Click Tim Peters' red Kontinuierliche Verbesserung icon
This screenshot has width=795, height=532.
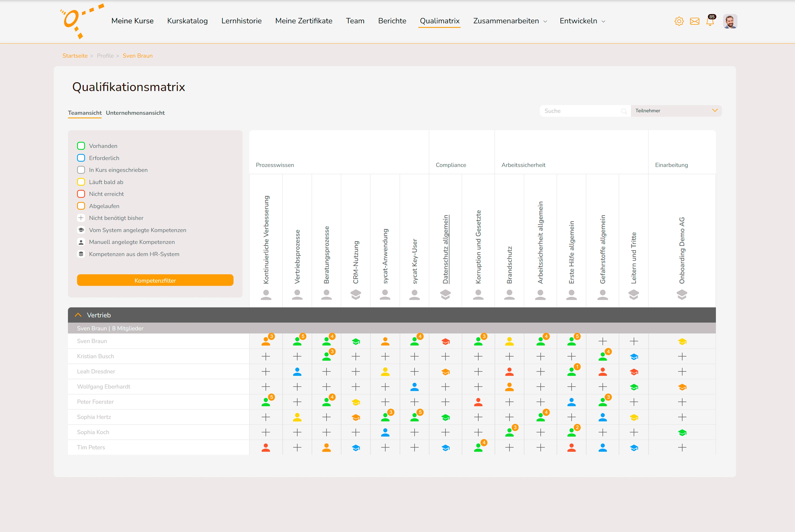pyautogui.click(x=266, y=447)
